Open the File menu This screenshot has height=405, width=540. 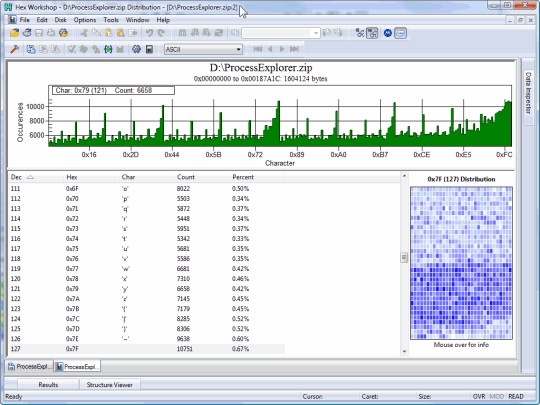point(24,20)
